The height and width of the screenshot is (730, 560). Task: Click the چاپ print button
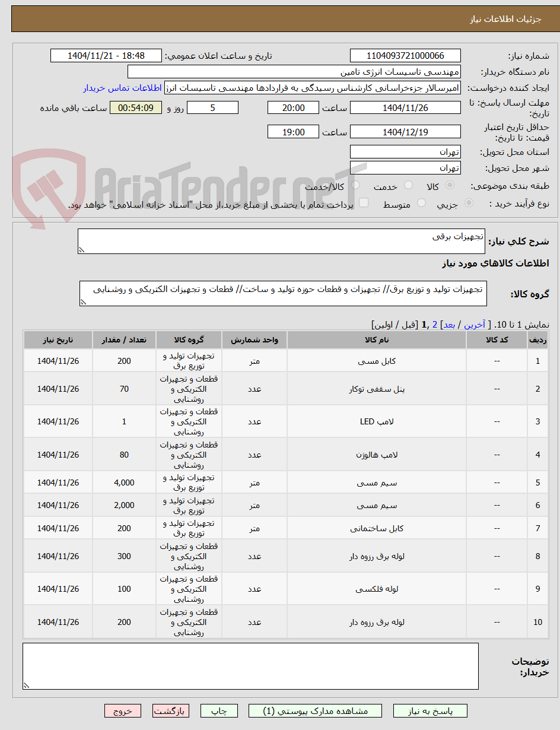tap(219, 710)
